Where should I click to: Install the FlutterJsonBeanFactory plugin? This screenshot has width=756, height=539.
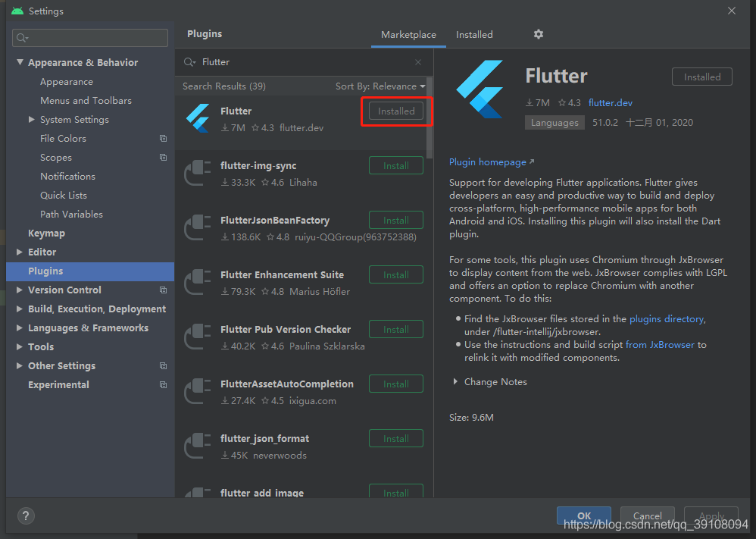(x=396, y=220)
